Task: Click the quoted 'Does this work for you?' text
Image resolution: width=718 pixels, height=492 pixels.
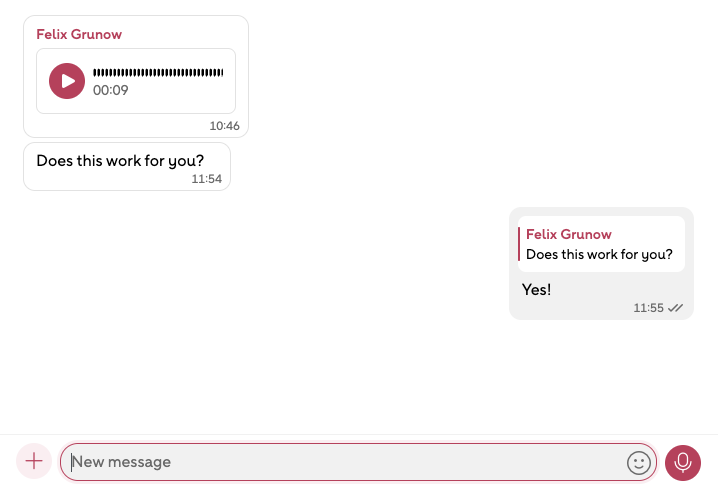Action: (x=599, y=254)
